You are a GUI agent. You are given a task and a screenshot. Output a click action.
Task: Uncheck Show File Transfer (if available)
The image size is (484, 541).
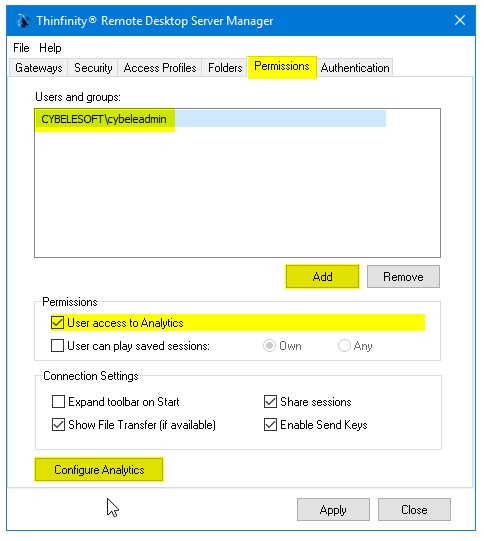pyautogui.click(x=58, y=425)
